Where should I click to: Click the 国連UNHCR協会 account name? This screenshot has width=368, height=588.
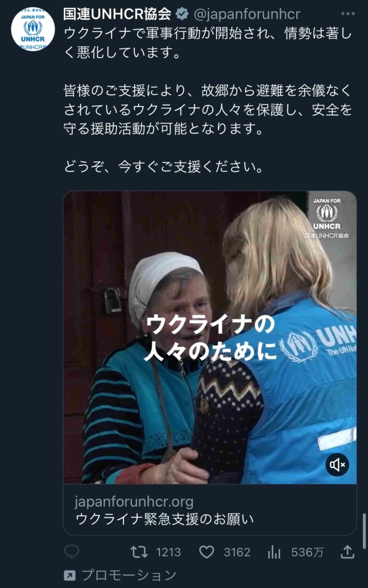pos(117,14)
